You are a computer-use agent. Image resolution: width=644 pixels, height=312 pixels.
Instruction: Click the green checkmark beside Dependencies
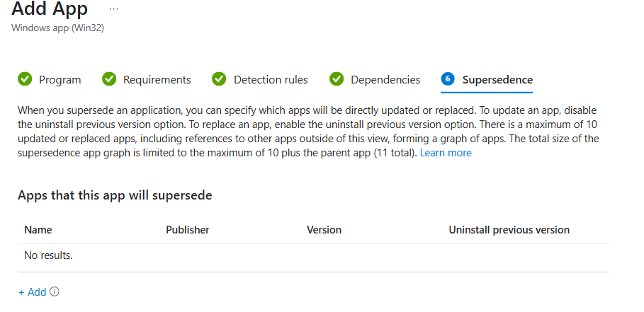(337, 79)
